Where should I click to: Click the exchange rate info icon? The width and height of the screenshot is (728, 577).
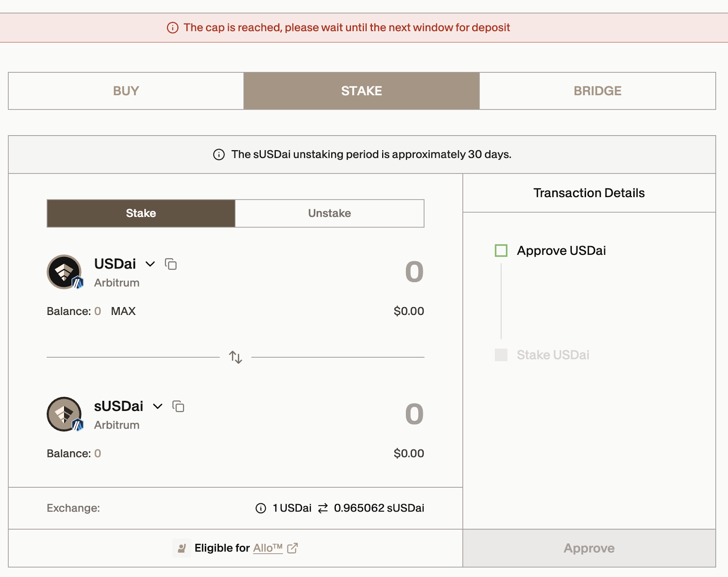(261, 508)
